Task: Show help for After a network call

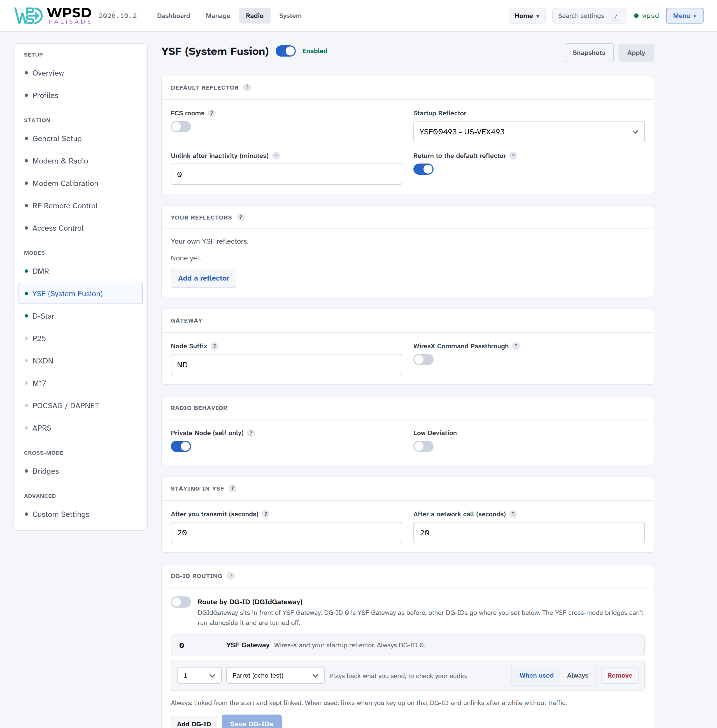Action: point(513,514)
